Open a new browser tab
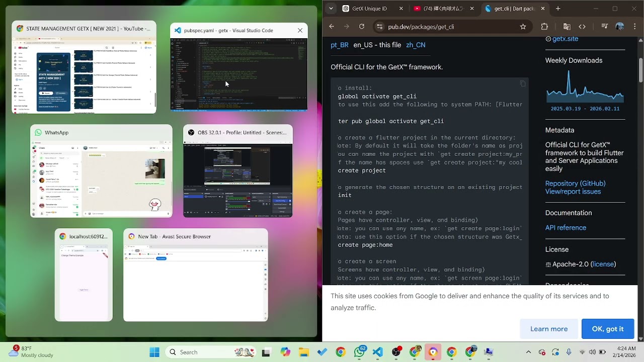644x362 pixels. click(558, 9)
